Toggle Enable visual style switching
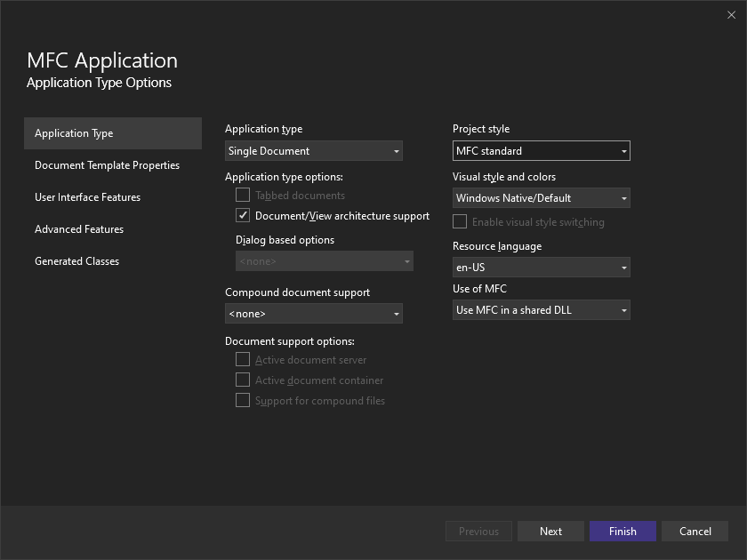Image resolution: width=747 pixels, height=560 pixels. 460,221
